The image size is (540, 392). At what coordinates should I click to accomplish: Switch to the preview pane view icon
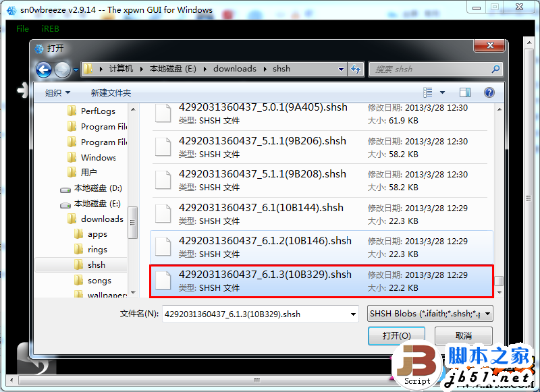[x=464, y=92]
